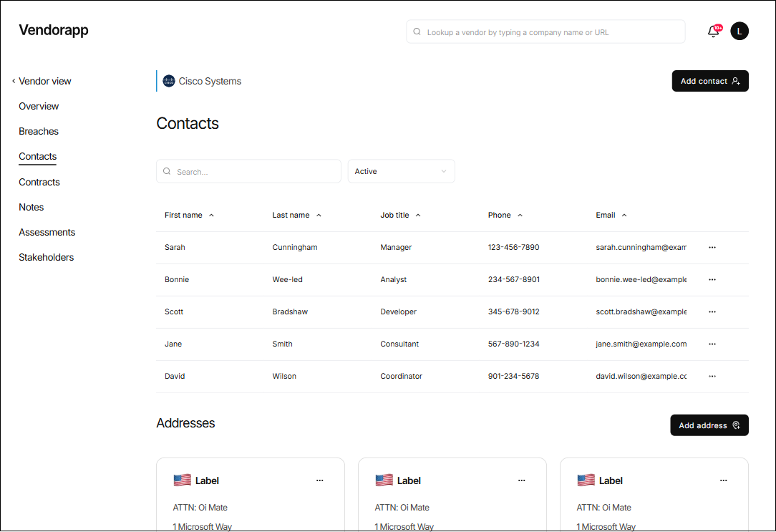Viewport: 776px width, 532px height.
Task: Click the Analyst job title cell
Action: (394, 280)
